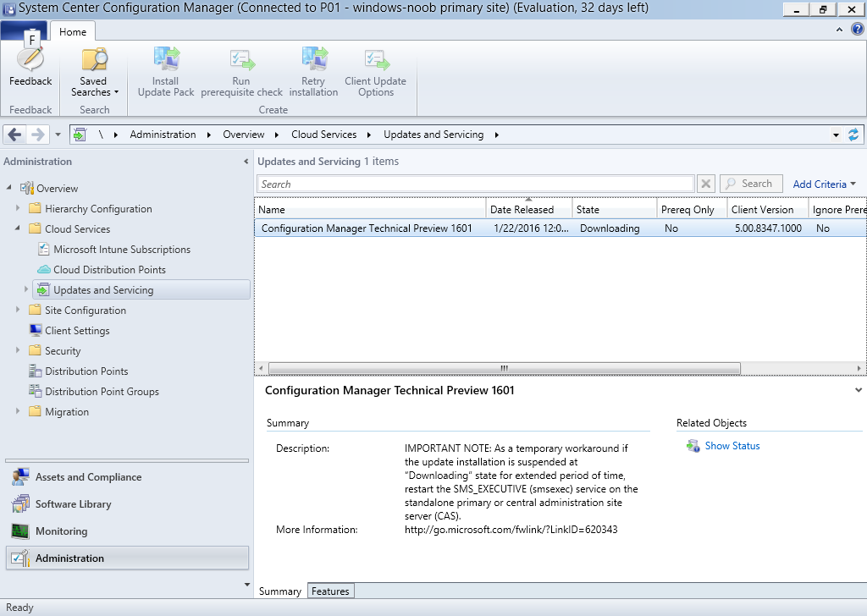Collapse Cloud Services arrow
The height and width of the screenshot is (616, 867).
(18, 228)
